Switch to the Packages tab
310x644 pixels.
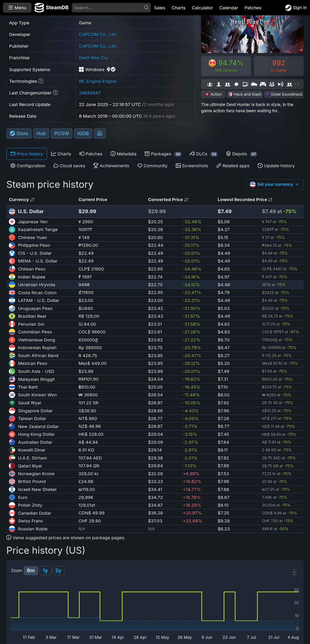click(x=163, y=154)
